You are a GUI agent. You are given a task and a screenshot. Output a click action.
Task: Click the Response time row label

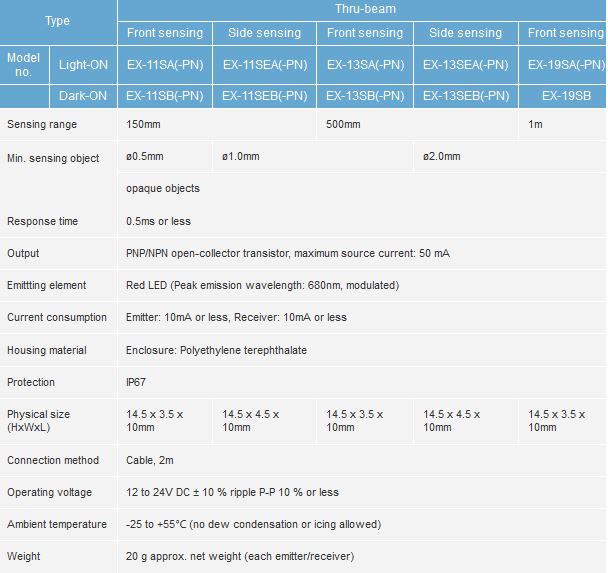pos(42,221)
